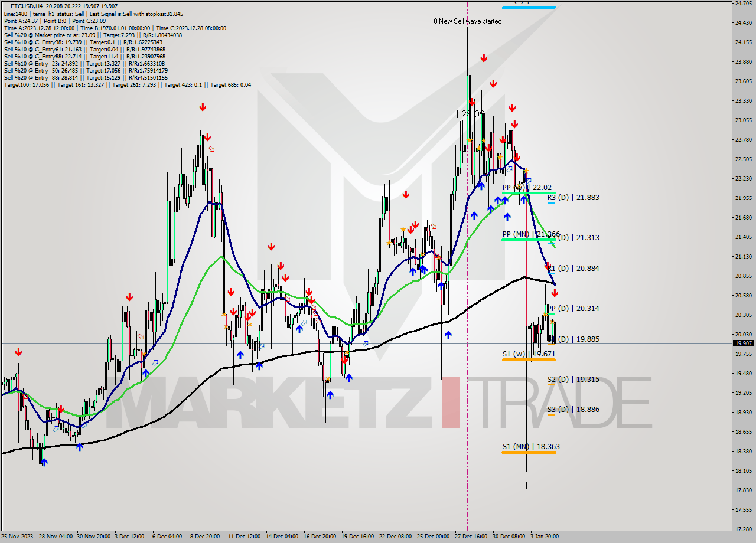Select the 'Sell %10 @ C_Entry38: 19.739' line
This screenshot has height=543, width=756.
[x=83, y=42]
